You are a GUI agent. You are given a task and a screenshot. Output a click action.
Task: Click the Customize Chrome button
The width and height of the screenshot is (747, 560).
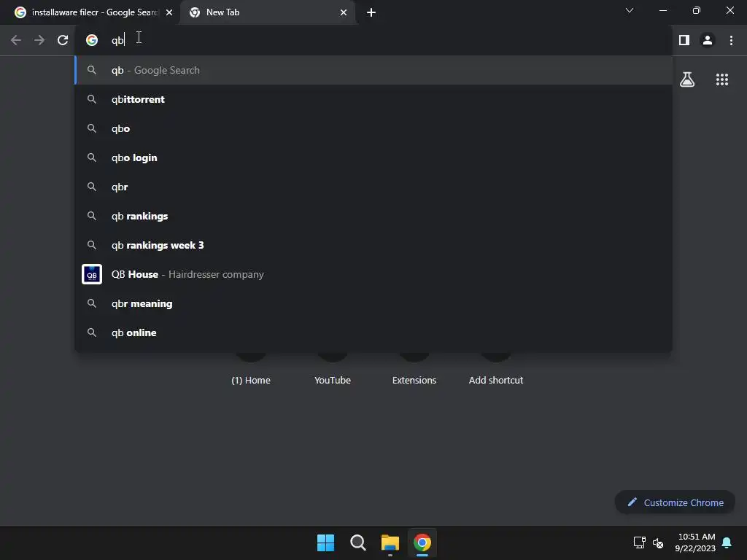(x=675, y=502)
